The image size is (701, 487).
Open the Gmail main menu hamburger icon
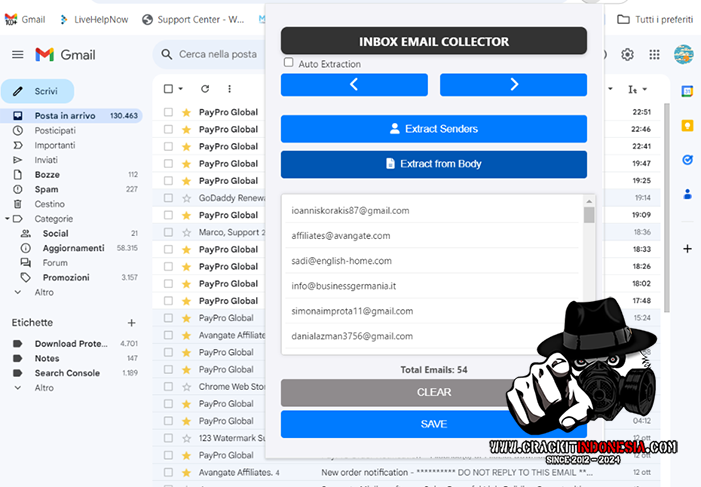17,55
